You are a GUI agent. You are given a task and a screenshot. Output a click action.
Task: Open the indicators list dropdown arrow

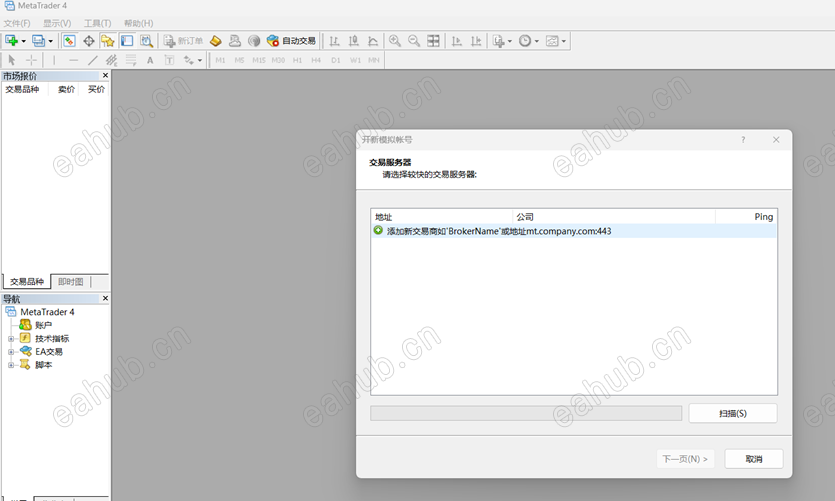(510, 41)
